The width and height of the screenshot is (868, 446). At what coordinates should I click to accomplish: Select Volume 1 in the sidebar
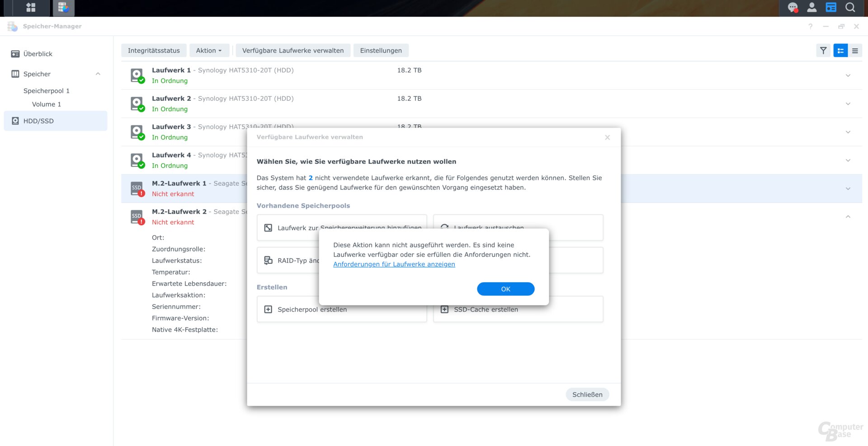pyautogui.click(x=47, y=104)
